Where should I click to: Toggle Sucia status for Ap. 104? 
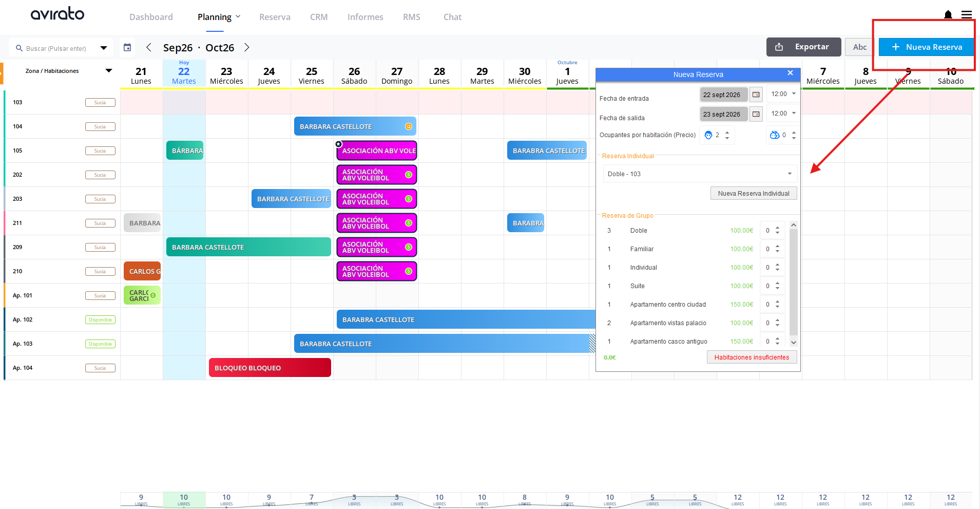point(100,368)
